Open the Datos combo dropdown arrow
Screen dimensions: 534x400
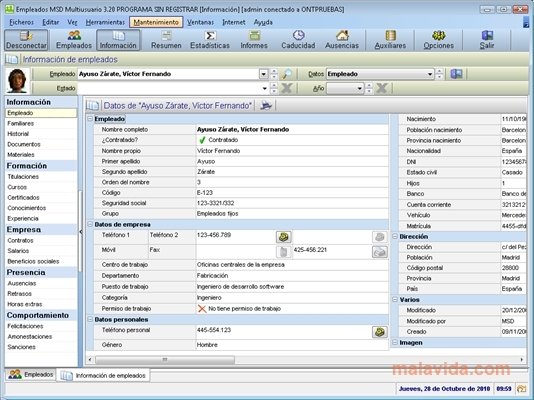tap(430, 74)
